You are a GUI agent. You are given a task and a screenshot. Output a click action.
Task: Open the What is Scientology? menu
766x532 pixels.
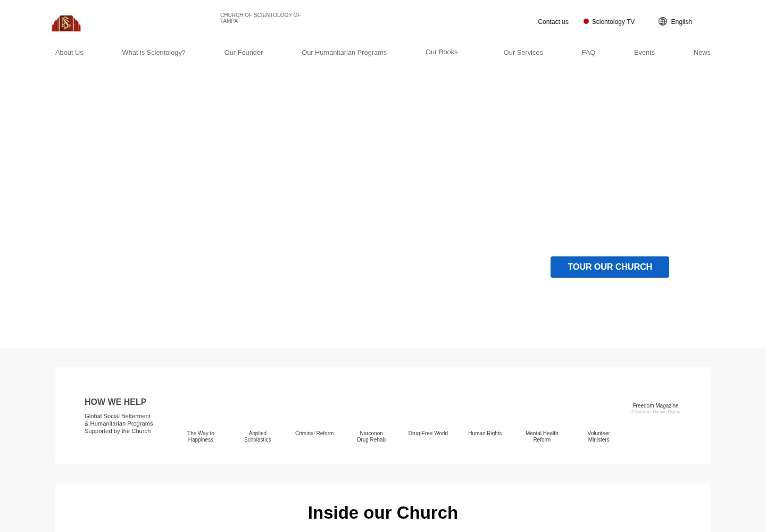pyautogui.click(x=154, y=53)
